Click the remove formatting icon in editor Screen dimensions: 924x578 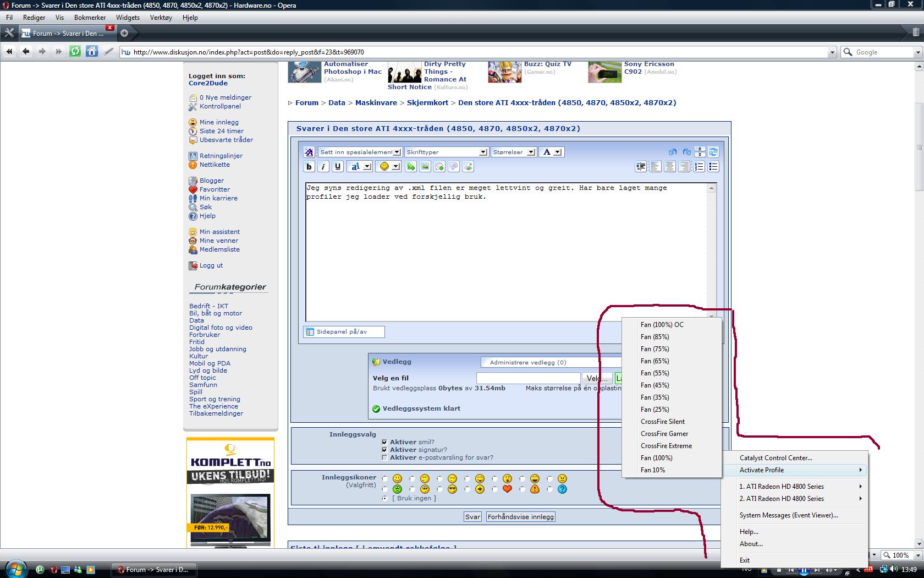(309, 152)
